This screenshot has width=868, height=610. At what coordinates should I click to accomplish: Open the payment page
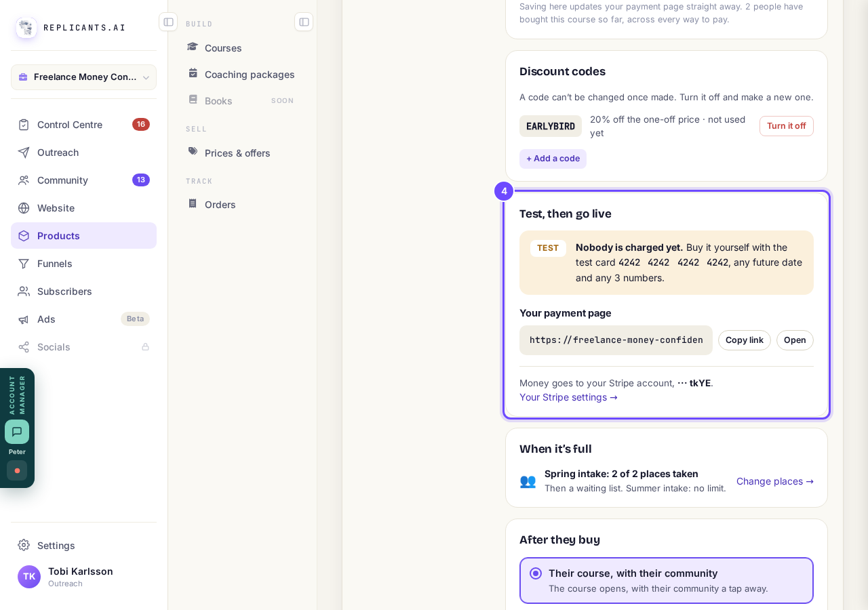[x=795, y=340]
